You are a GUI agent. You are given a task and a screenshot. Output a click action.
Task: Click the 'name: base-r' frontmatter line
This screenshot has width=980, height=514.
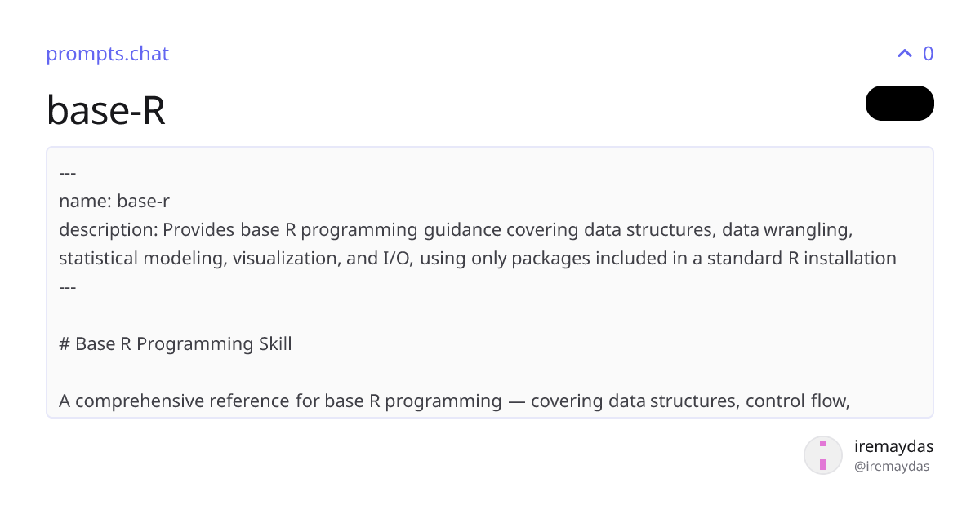click(114, 201)
